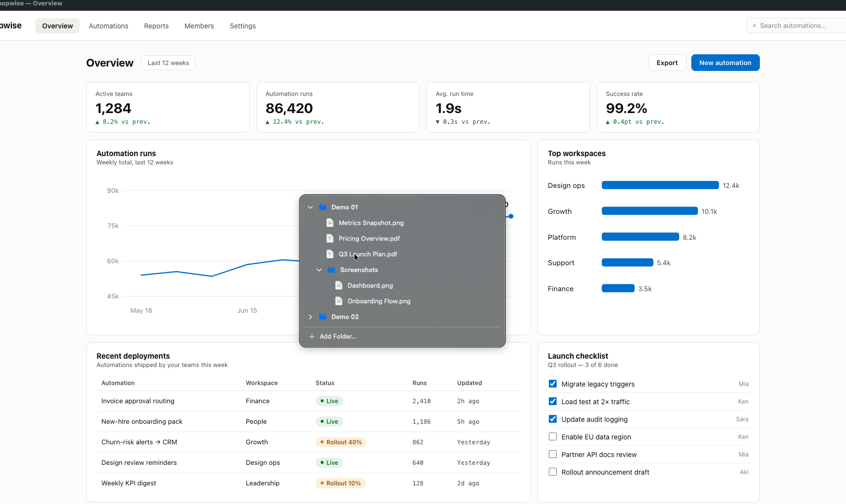Collapse the Demo 01 folder chevron
846x504 pixels.
(x=310, y=207)
